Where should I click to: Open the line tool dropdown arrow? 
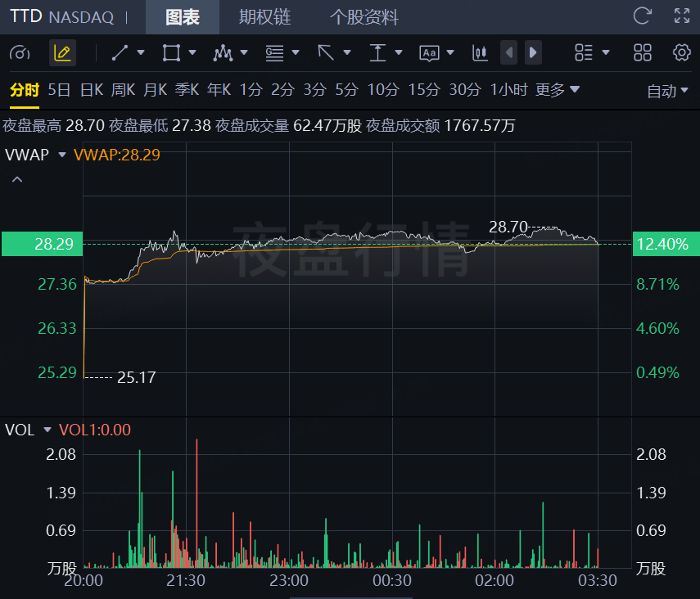(x=141, y=52)
